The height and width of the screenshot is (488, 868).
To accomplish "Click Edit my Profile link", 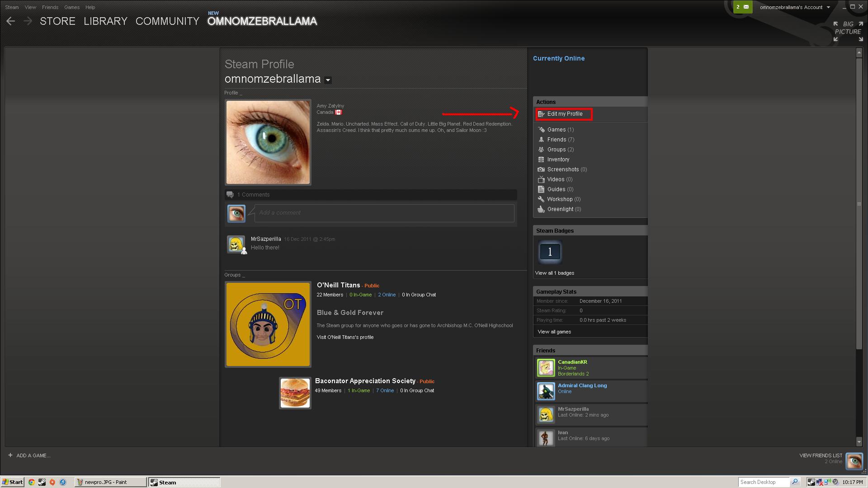I will tap(564, 114).
